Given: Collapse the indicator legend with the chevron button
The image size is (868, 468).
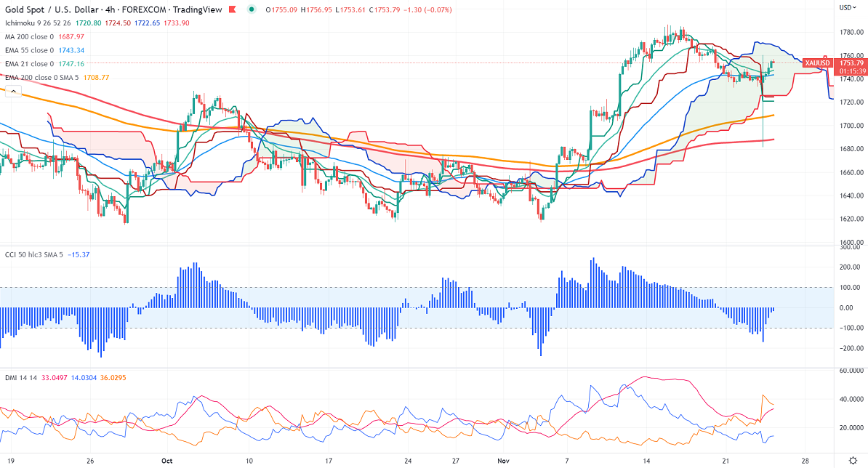Looking at the screenshot, I should point(13,92).
